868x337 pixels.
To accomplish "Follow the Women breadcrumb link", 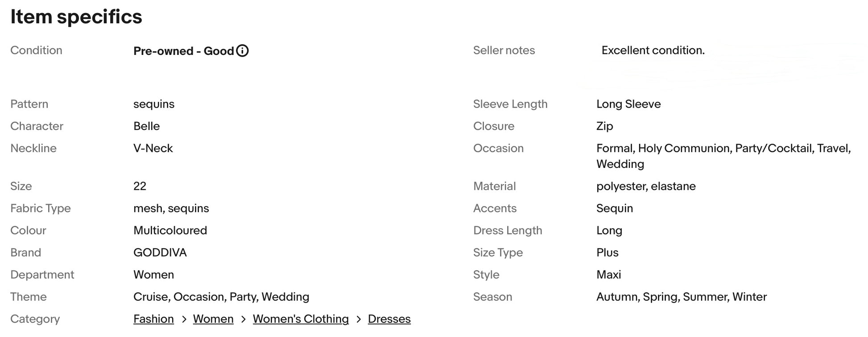I will click(213, 319).
